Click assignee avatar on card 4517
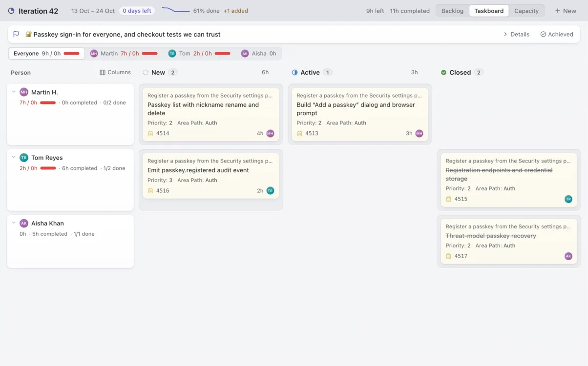Image resolution: width=588 pixels, height=366 pixels. pos(568,256)
